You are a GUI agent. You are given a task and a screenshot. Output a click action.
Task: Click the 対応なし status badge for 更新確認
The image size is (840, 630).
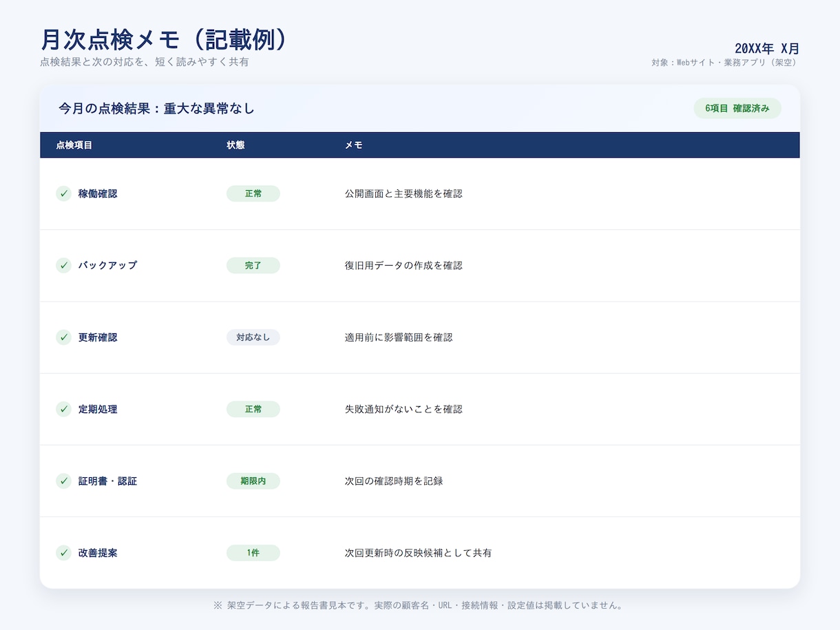pyautogui.click(x=253, y=337)
